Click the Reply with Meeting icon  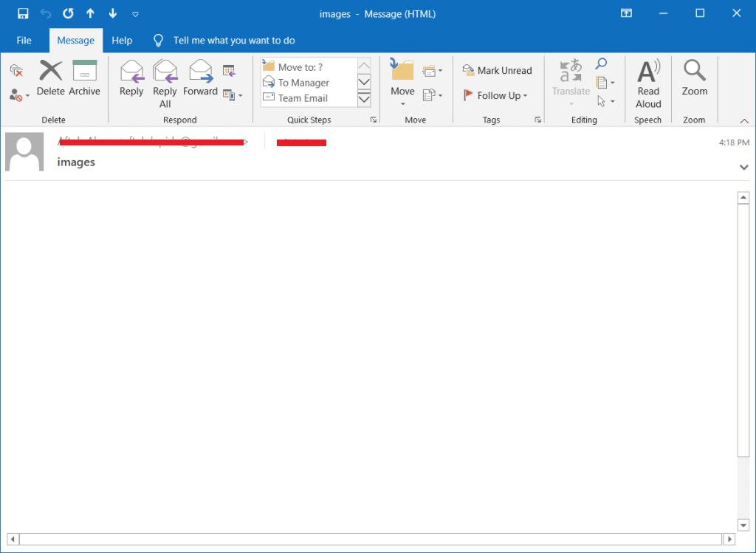coord(229,71)
